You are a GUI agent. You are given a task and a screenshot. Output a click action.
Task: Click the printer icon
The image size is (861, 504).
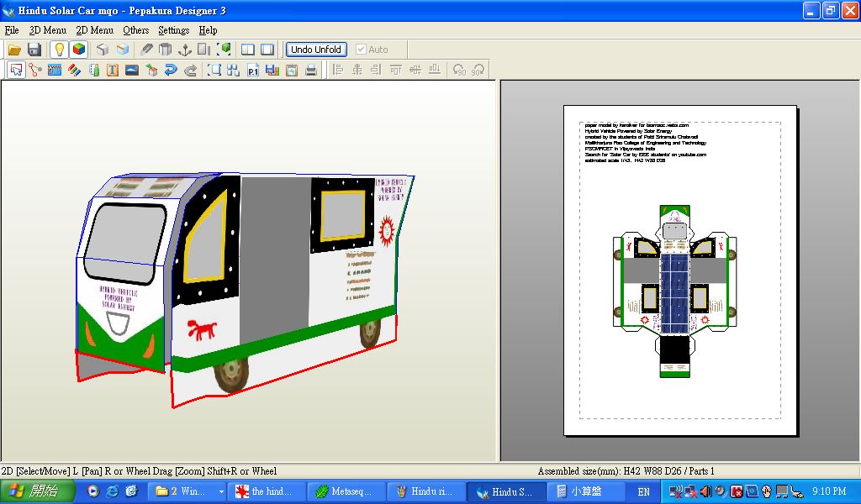click(311, 71)
